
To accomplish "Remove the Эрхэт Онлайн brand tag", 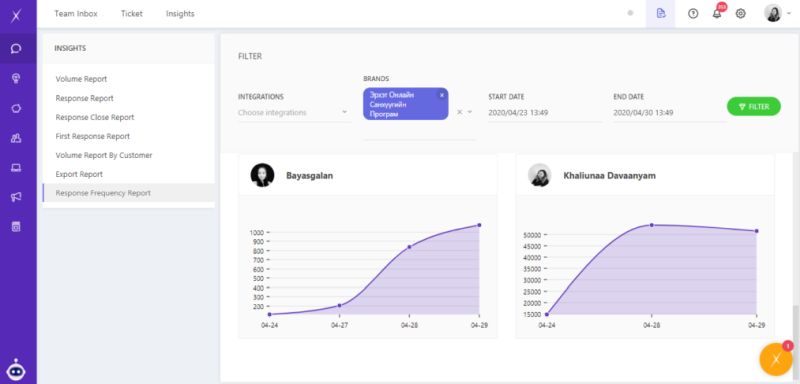I will click(x=442, y=95).
